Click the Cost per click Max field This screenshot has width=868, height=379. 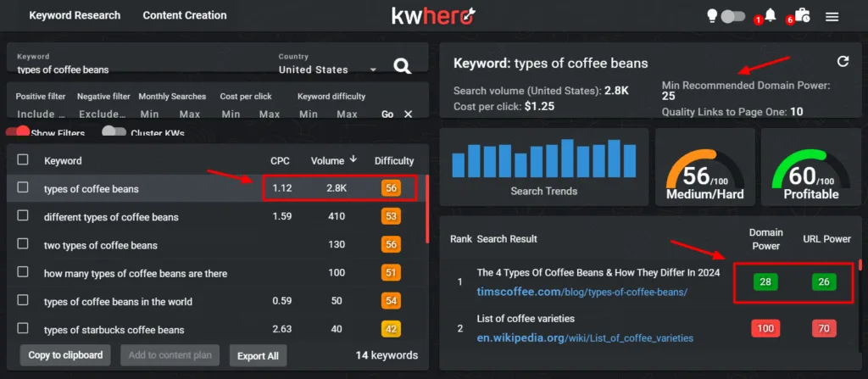[270, 114]
